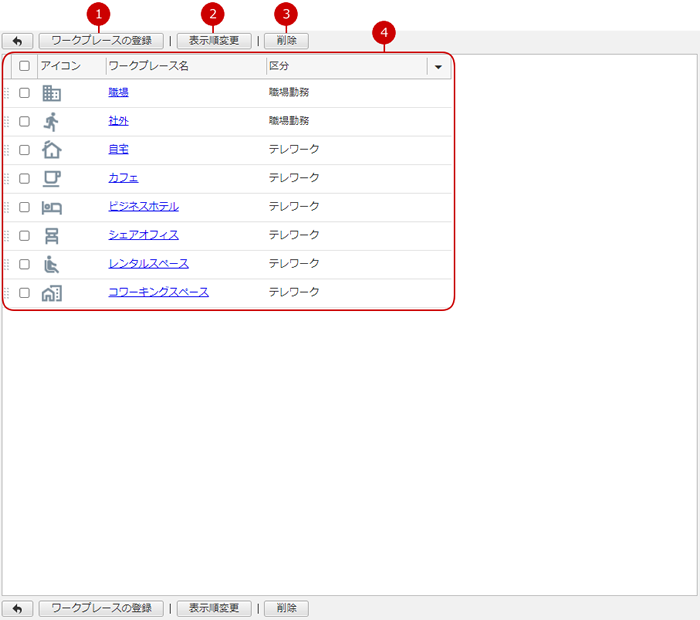
Task: Click the top back arrow button
Action: (x=18, y=41)
